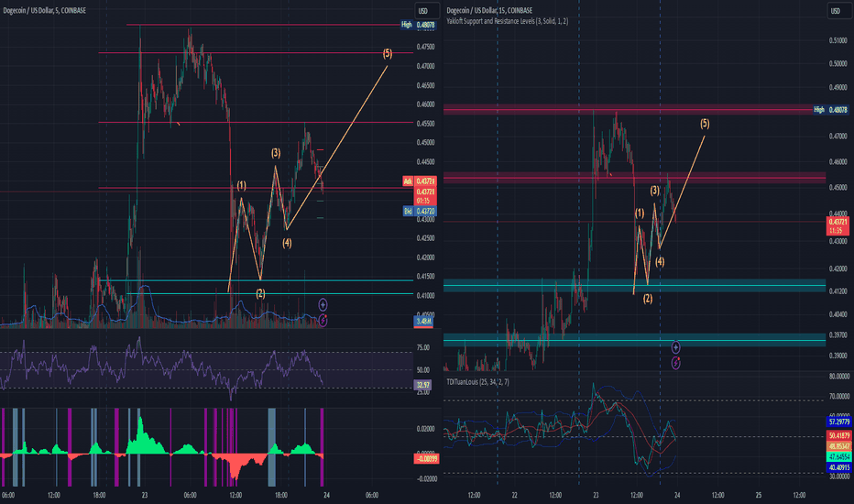The image size is (854, 504).
Task: Click the sparkle event icon on right 15-minute chart
Action: coord(675,346)
